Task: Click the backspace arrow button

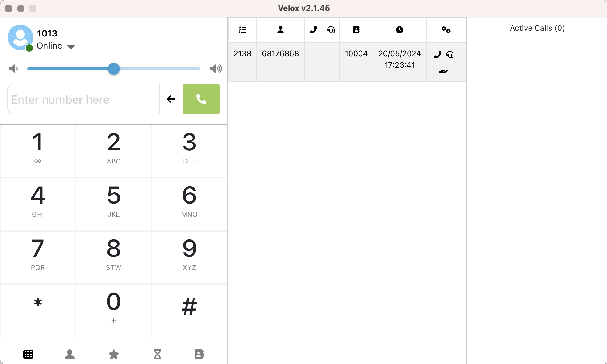Action: click(171, 99)
